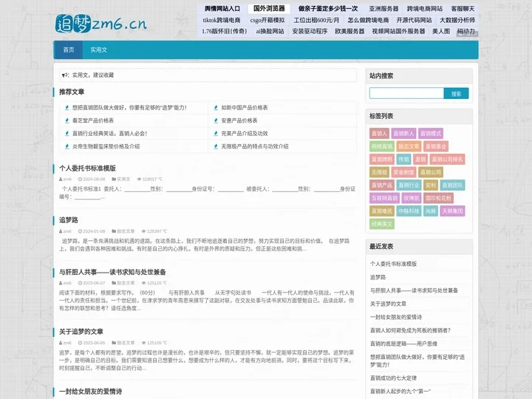Click into the site search input field
This screenshot has height=399, width=532.
[x=406, y=94]
